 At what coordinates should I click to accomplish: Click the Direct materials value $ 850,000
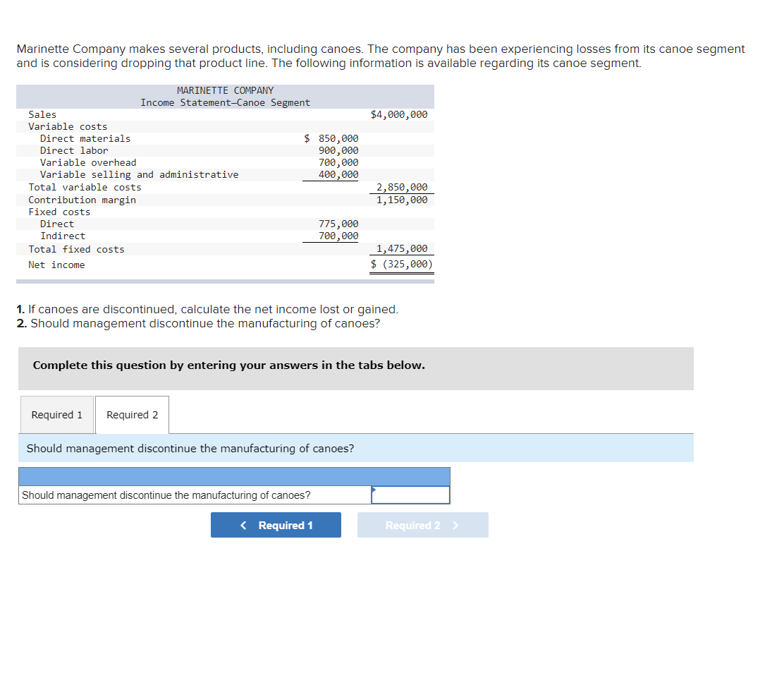[331, 138]
